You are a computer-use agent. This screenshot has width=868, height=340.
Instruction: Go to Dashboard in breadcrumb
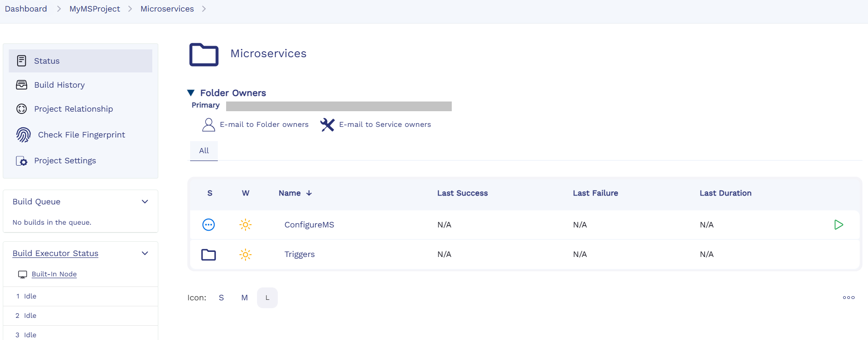(x=26, y=9)
